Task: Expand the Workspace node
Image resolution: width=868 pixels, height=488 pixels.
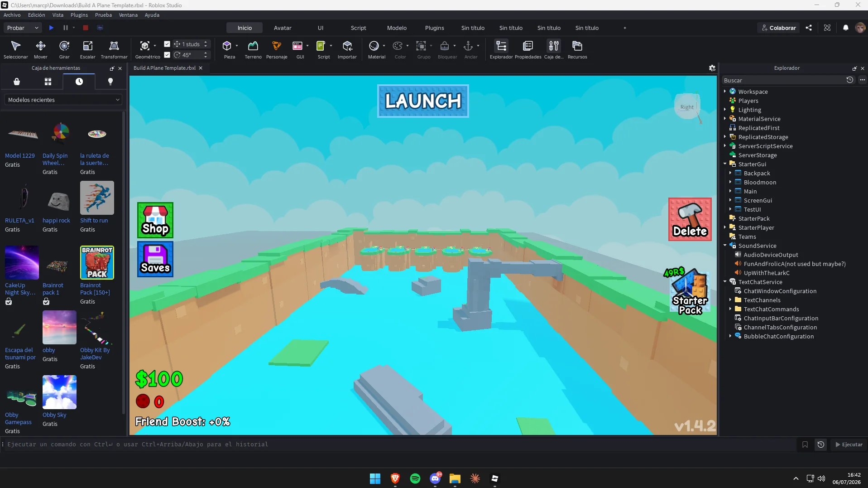Action: [x=725, y=92]
